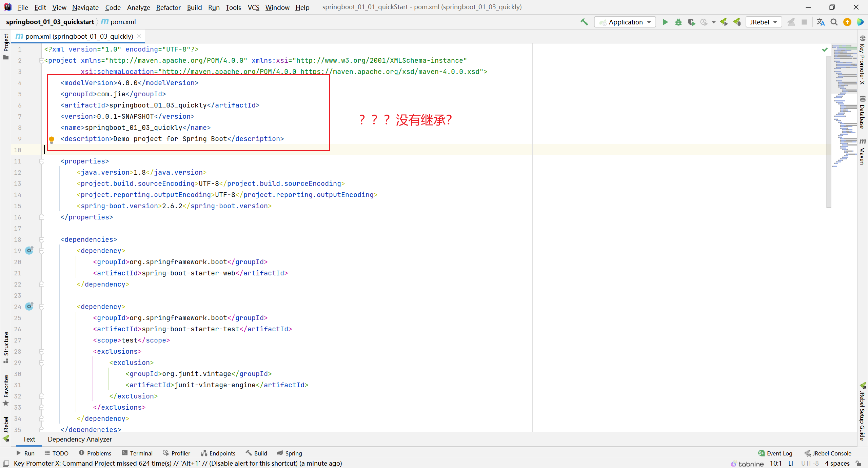Open Search Everywhere with the magnifier icon
The image size is (868, 468).
point(834,22)
